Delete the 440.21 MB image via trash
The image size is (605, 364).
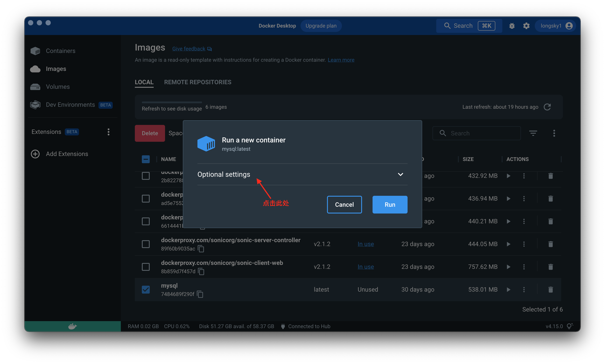click(550, 221)
